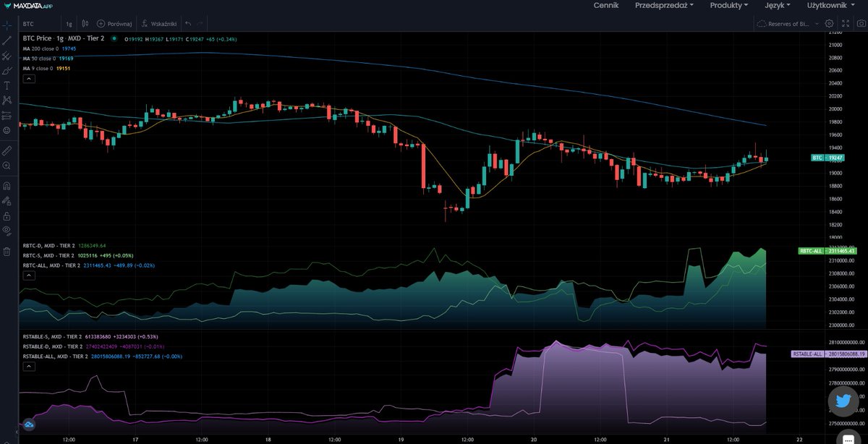Click the RSTABLE-D, MXD - TIER 2 legend
The height and width of the screenshot is (444, 868).
click(x=54, y=346)
